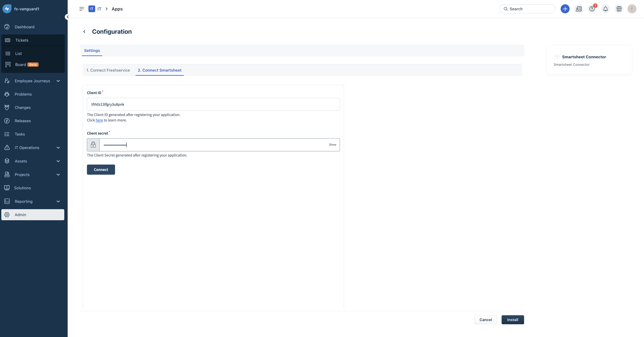This screenshot has height=337, width=644.
Task: Click the user avatar profile icon
Action: (x=632, y=9)
